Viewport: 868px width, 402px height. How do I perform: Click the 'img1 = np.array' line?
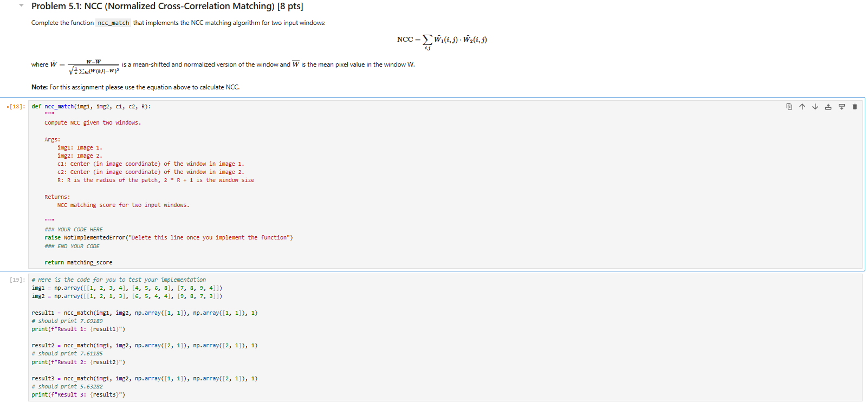pos(127,288)
